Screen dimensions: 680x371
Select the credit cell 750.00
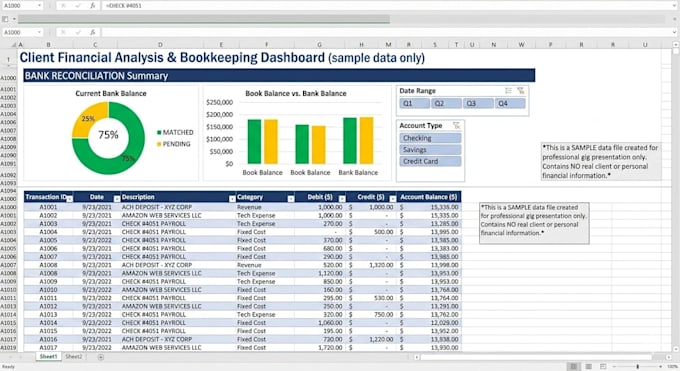(x=372, y=315)
